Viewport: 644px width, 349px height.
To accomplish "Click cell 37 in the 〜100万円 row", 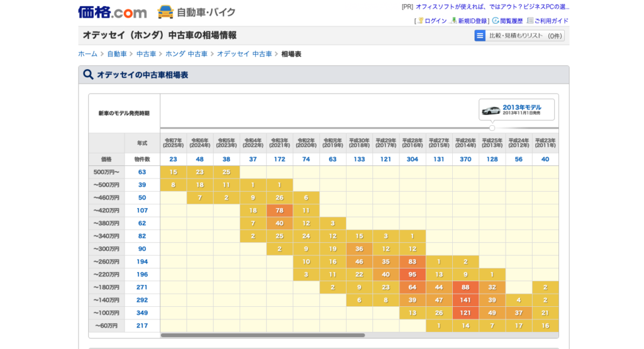I will point(519,313).
